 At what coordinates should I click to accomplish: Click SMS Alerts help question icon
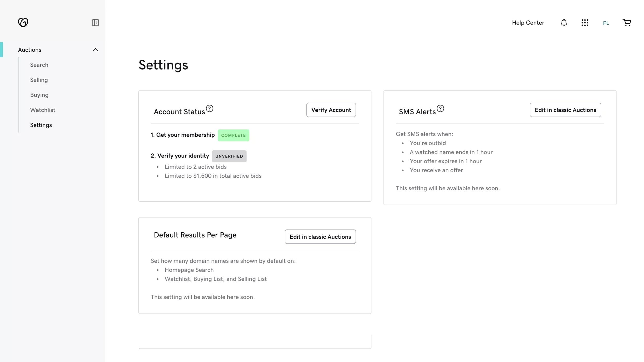pos(440,109)
